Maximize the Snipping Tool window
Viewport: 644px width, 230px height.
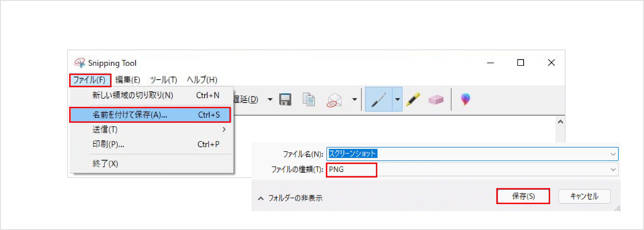(x=521, y=63)
